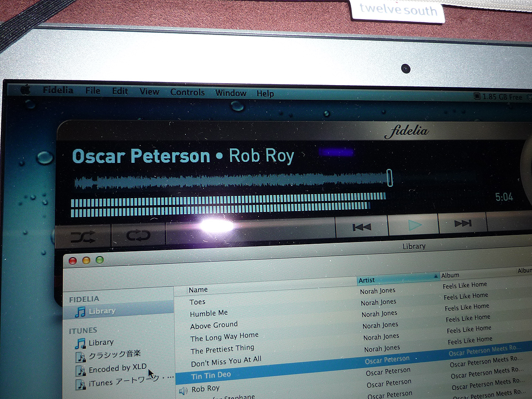Select the track Tin Tin Deo

pyautogui.click(x=211, y=375)
